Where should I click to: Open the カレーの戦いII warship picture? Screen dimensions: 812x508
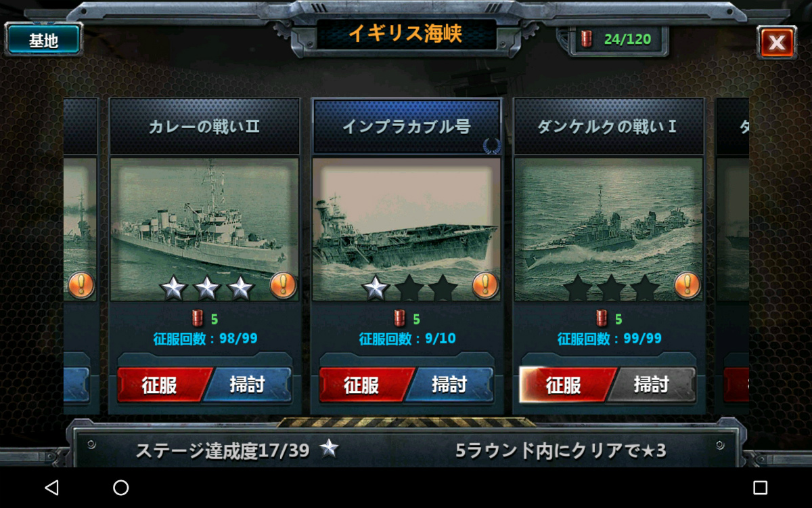click(204, 230)
